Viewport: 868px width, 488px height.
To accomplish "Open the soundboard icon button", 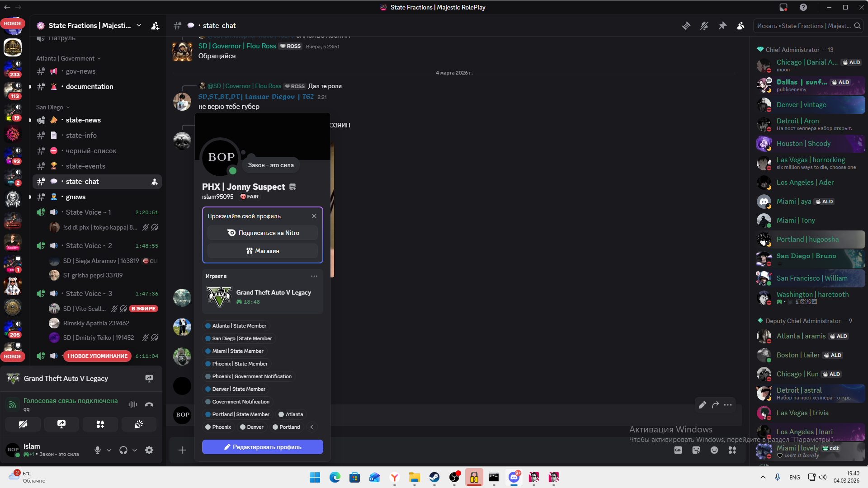I will [x=139, y=424].
